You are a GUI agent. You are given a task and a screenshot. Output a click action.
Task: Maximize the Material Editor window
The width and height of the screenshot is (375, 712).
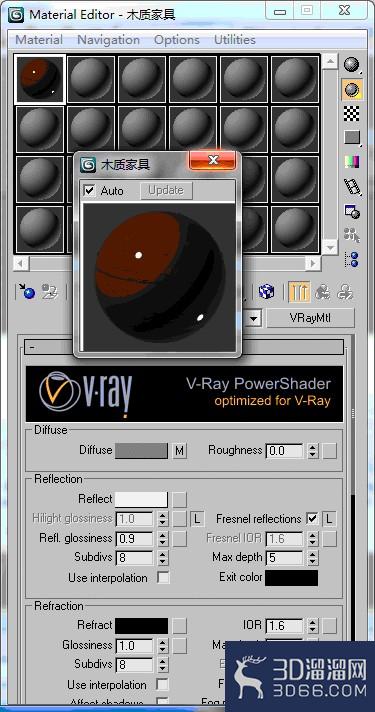click(x=307, y=10)
